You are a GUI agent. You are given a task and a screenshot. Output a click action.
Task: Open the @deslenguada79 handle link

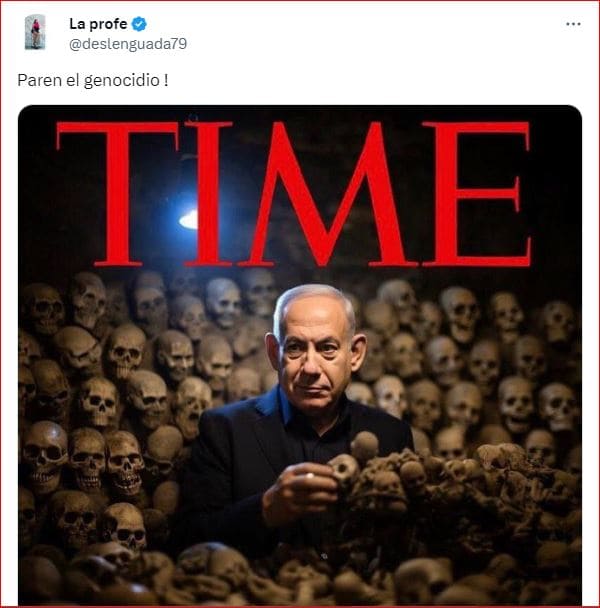[x=128, y=44]
